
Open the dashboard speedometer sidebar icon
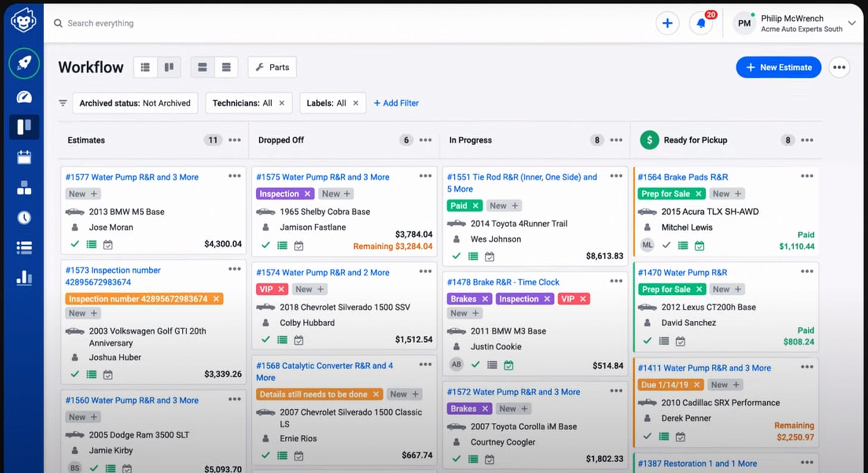point(24,97)
